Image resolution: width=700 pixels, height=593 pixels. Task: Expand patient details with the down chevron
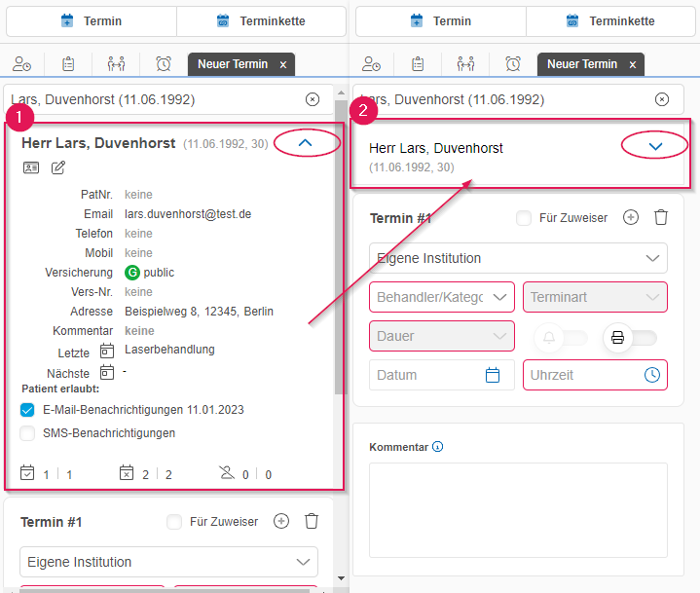coord(655,146)
